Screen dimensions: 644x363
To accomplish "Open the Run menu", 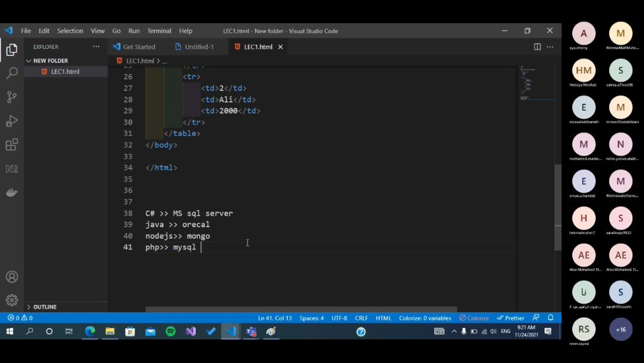I will click(134, 31).
